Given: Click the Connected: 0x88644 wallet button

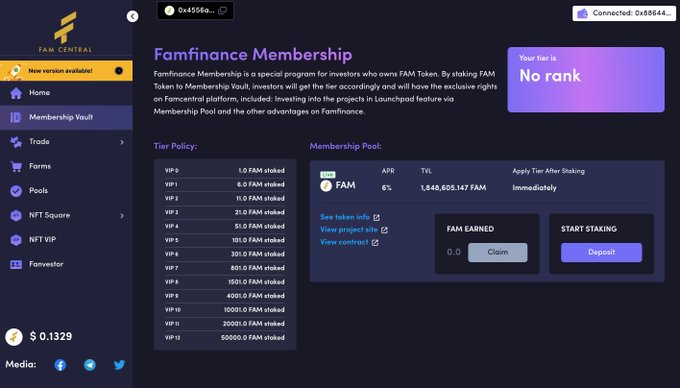Looking at the screenshot, I should click(624, 13).
